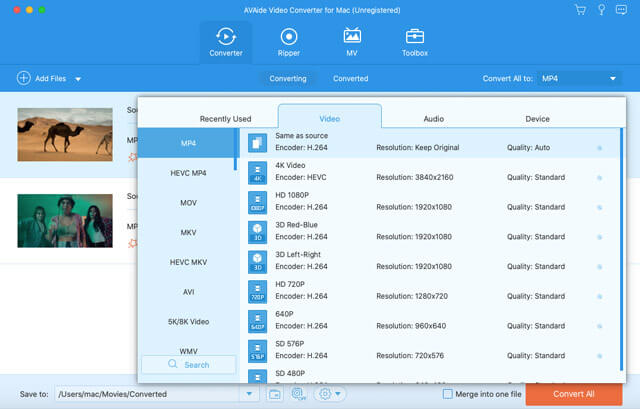Choose MP4 in the format list

pos(187,143)
